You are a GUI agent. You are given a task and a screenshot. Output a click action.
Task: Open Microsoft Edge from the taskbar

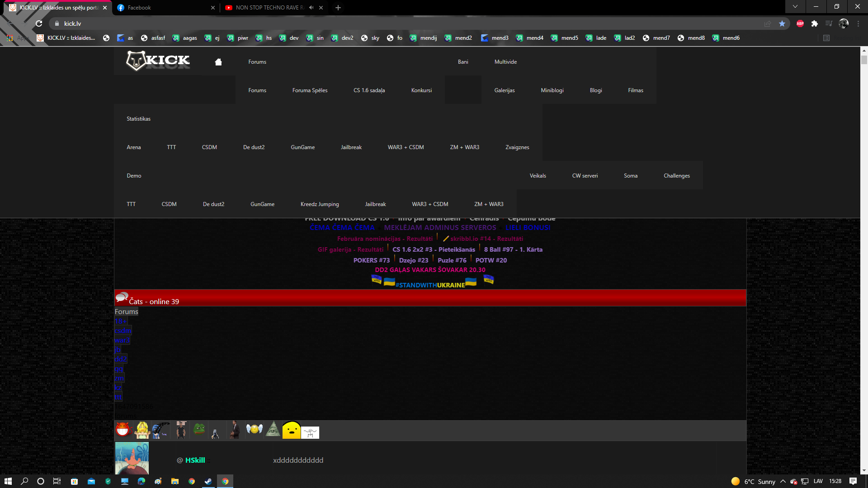(142, 481)
